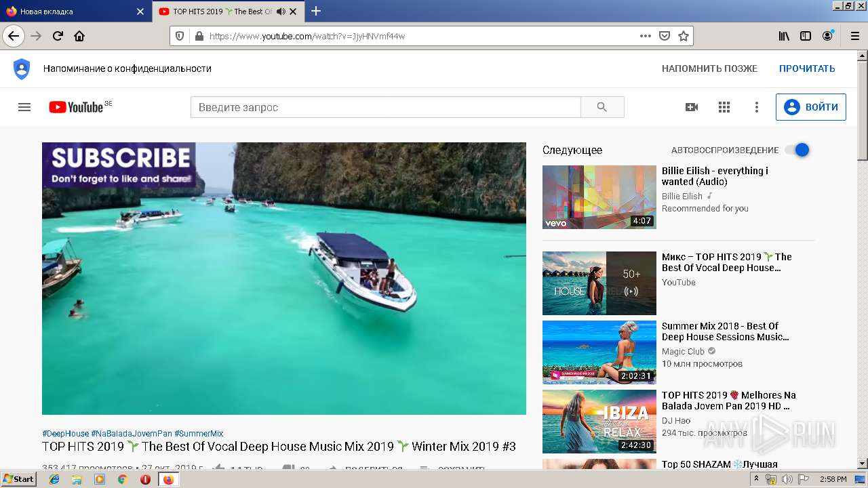Open Микс TOP HITS 2019 playlist thumbnail
The width and height of the screenshot is (868, 488).
coord(599,283)
